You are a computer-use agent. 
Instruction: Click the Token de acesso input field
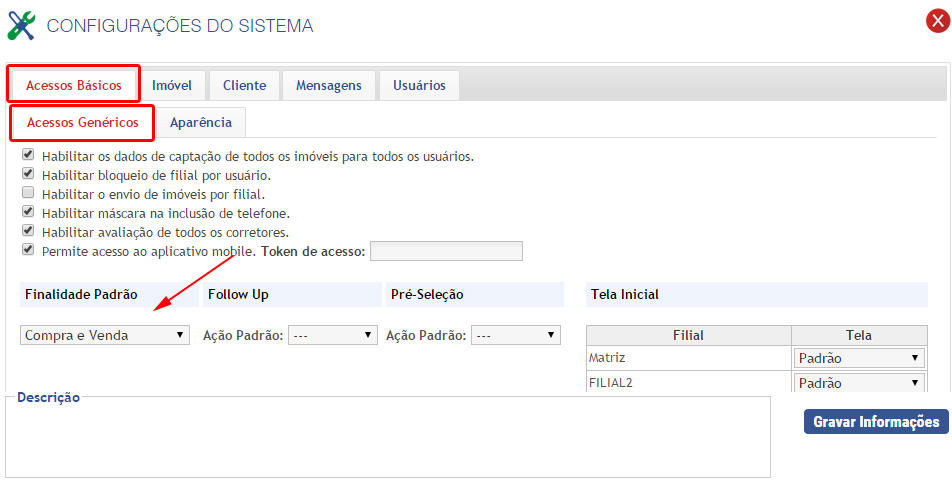pos(446,251)
